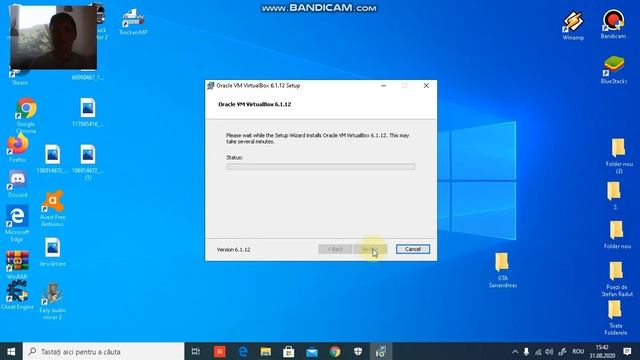Click the installation progress bar
This screenshot has height=360, width=640.
tap(321, 167)
